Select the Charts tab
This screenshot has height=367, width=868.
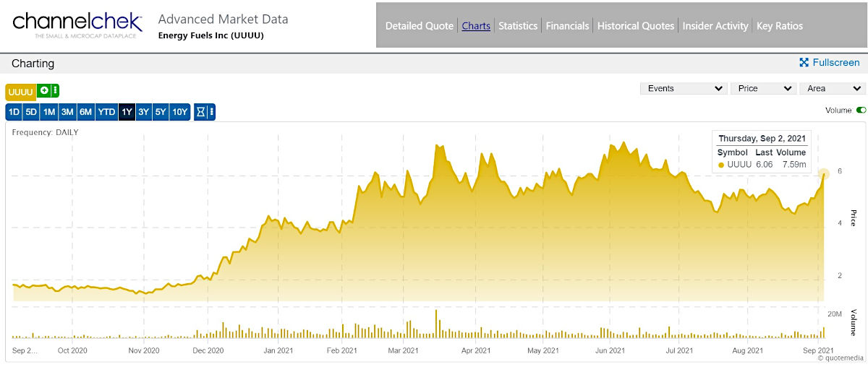pyautogui.click(x=476, y=26)
